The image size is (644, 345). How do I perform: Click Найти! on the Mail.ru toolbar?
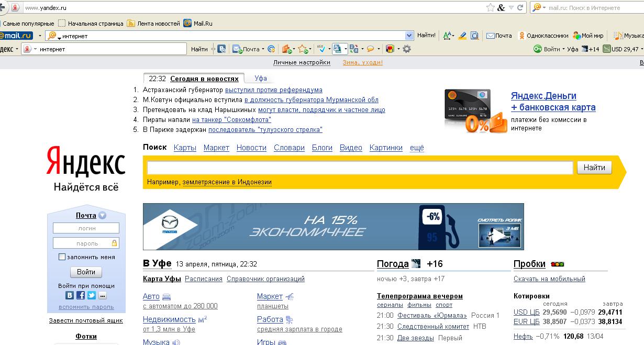(426, 36)
